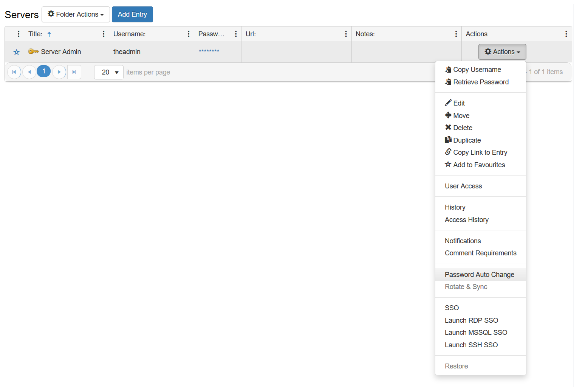Go to the next page of results
This screenshot has height=387, width=588.
pyautogui.click(x=59, y=72)
